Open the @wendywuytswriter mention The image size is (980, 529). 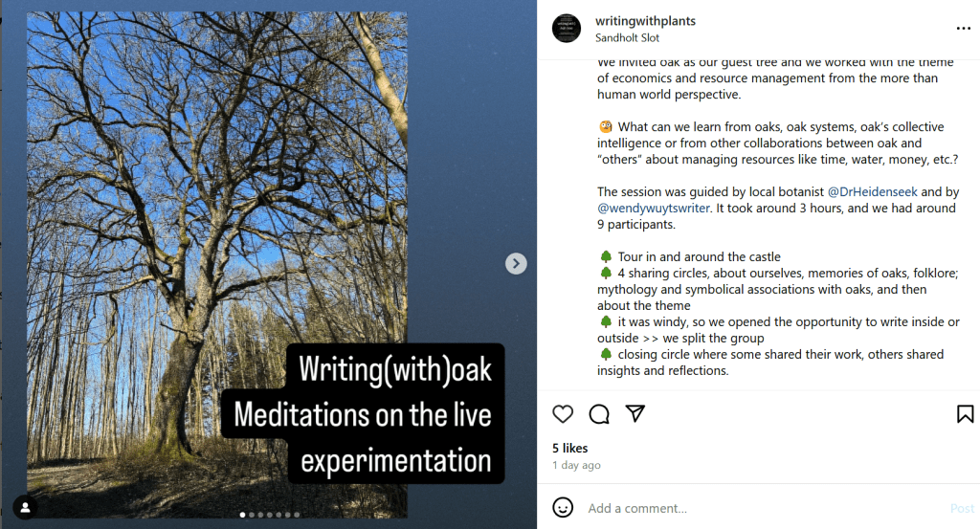653,208
